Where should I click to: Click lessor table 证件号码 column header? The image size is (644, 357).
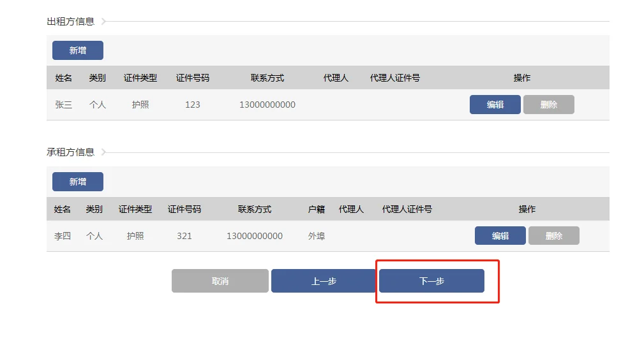[x=193, y=78]
